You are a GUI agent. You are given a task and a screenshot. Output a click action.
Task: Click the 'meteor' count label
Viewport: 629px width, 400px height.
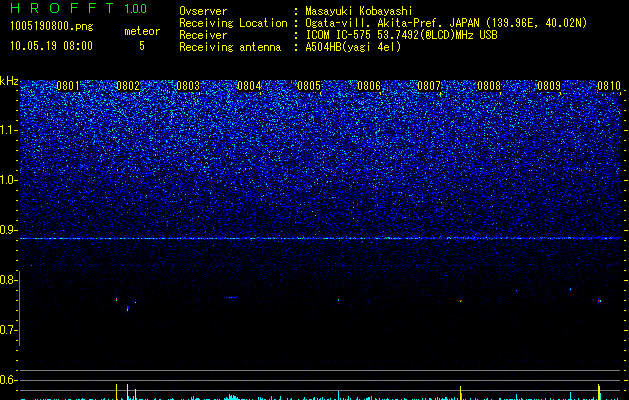coord(142,31)
